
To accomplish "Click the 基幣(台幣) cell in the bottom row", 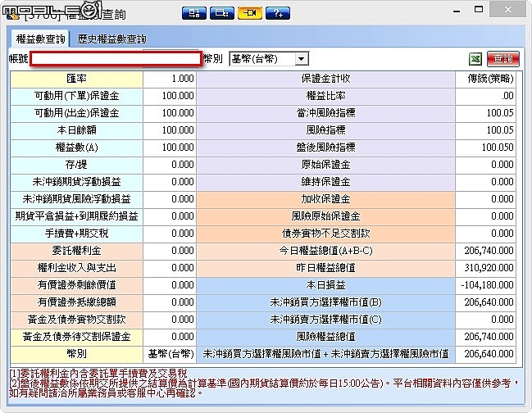I will [170, 354].
